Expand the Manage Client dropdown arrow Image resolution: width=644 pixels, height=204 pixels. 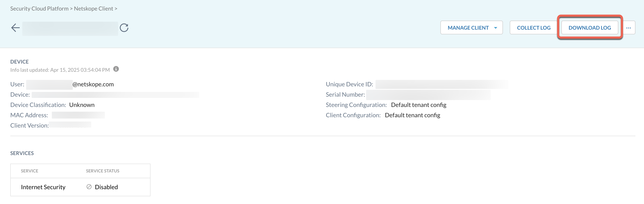(x=495, y=28)
